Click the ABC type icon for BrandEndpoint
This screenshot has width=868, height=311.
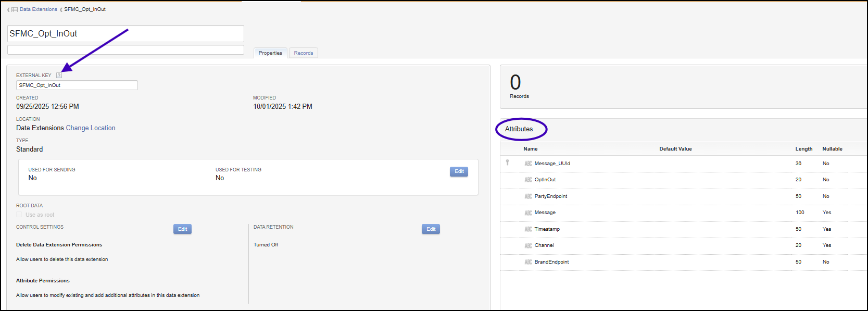[x=528, y=262]
